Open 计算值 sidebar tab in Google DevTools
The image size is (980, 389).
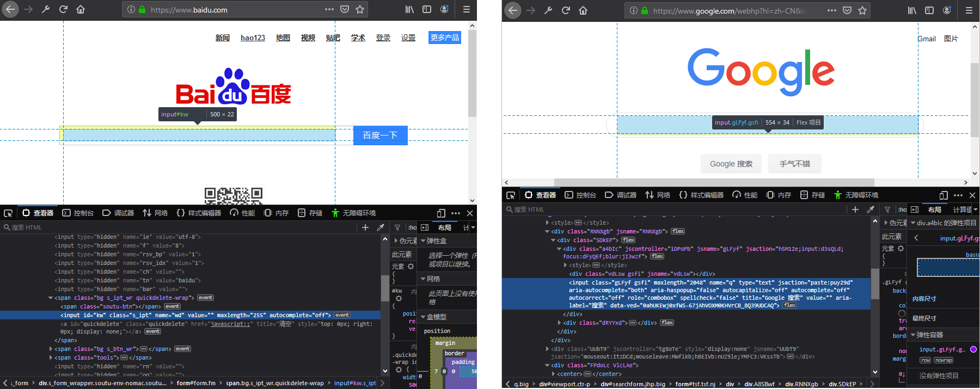(962, 209)
